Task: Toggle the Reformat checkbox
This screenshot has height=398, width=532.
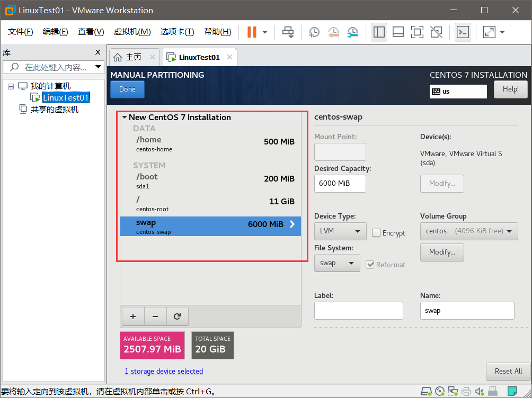Action: [370, 265]
